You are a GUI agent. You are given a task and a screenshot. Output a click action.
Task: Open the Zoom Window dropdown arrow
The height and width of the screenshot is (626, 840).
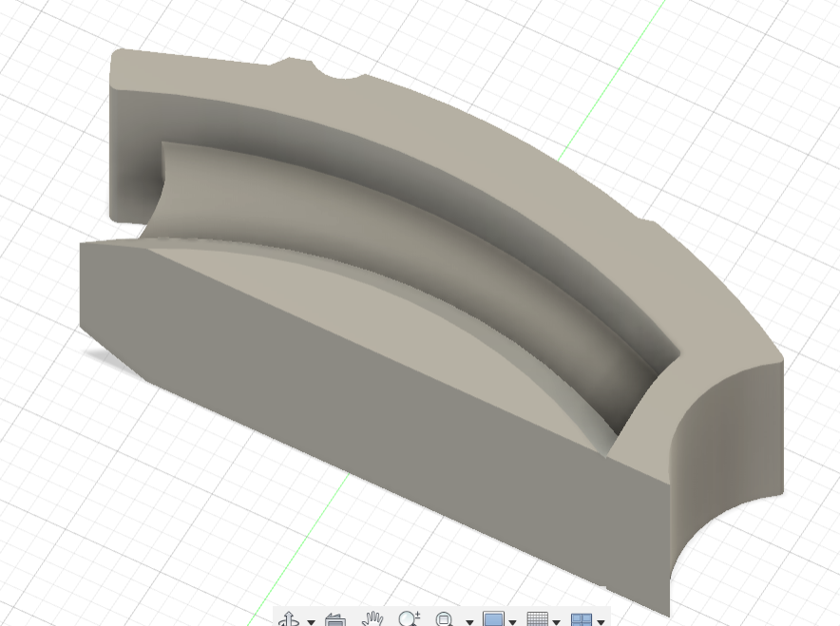point(469,622)
